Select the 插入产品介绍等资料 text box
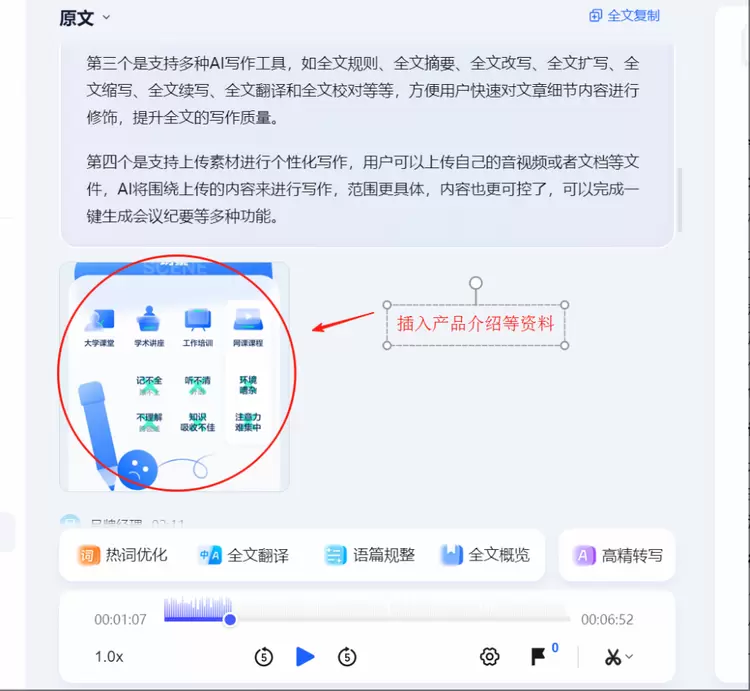 tap(475, 324)
